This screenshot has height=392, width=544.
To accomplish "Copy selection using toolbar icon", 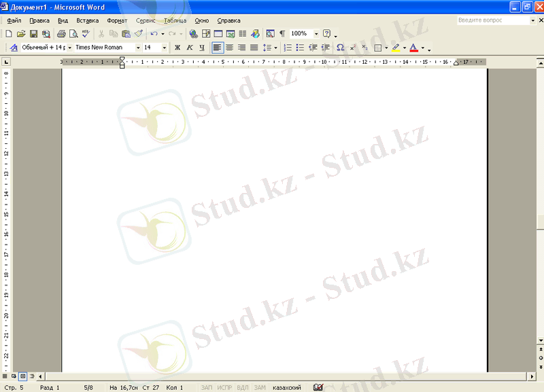I will pyautogui.click(x=113, y=33).
